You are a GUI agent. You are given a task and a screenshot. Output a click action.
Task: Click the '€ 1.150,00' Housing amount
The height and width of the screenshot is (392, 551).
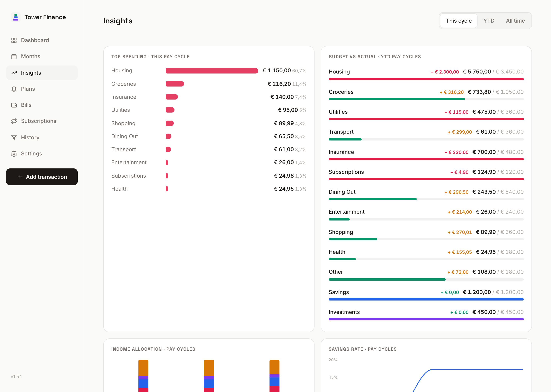[276, 70]
